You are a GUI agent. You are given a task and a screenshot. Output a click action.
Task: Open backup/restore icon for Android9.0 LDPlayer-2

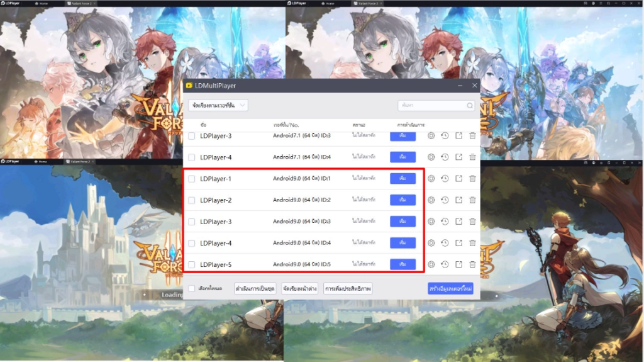pyautogui.click(x=445, y=200)
